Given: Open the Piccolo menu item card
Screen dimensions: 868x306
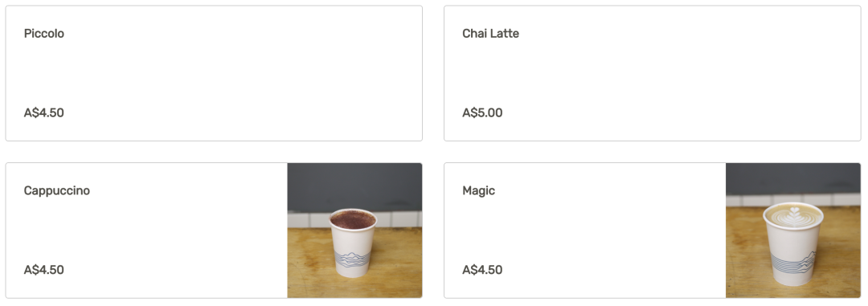Looking at the screenshot, I should pos(214,73).
